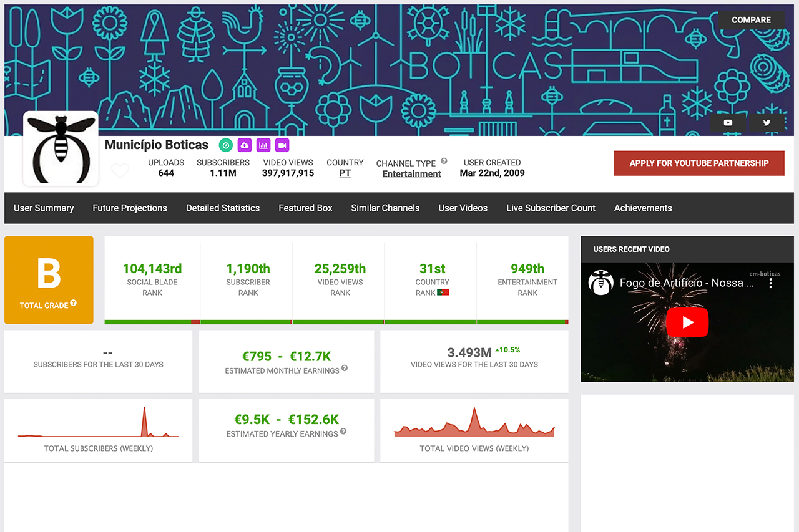Click the 397,917,915 video views count

click(x=288, y=173)
